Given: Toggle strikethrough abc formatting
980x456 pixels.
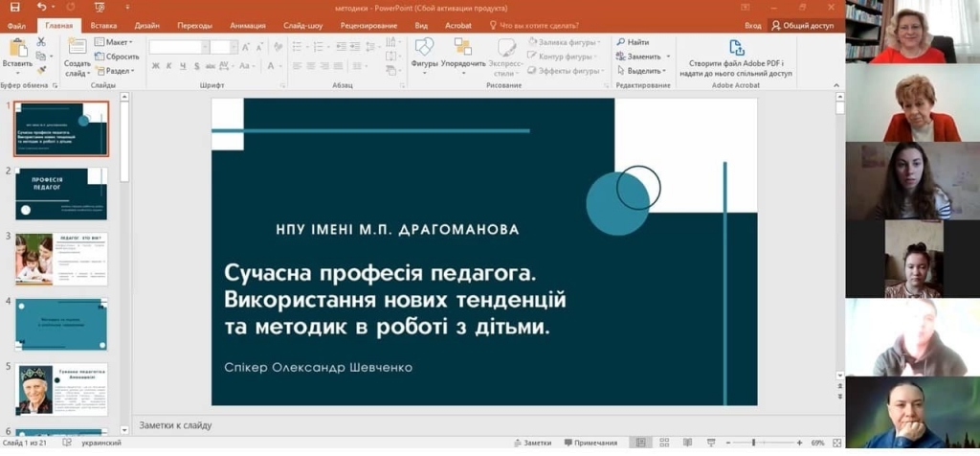Looking at the screenshot, I should tap(210, 66).
